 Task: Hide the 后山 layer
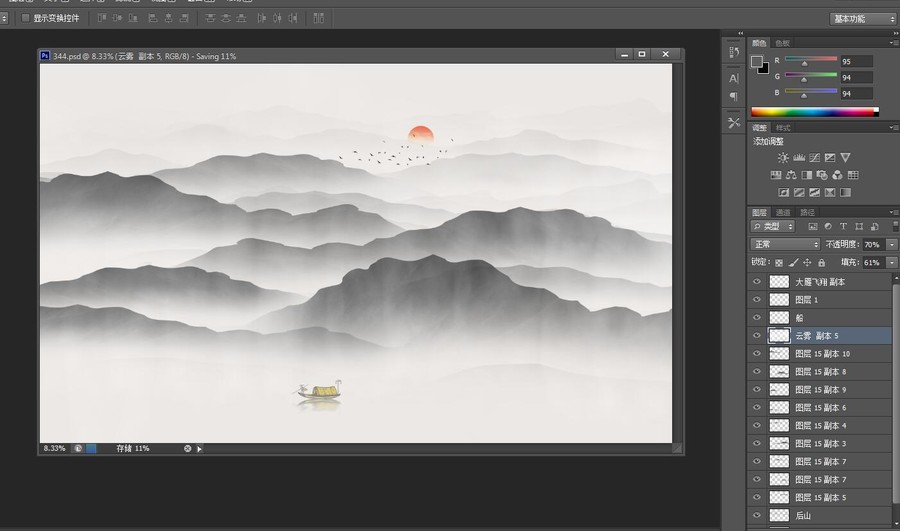tap(757, 516)
